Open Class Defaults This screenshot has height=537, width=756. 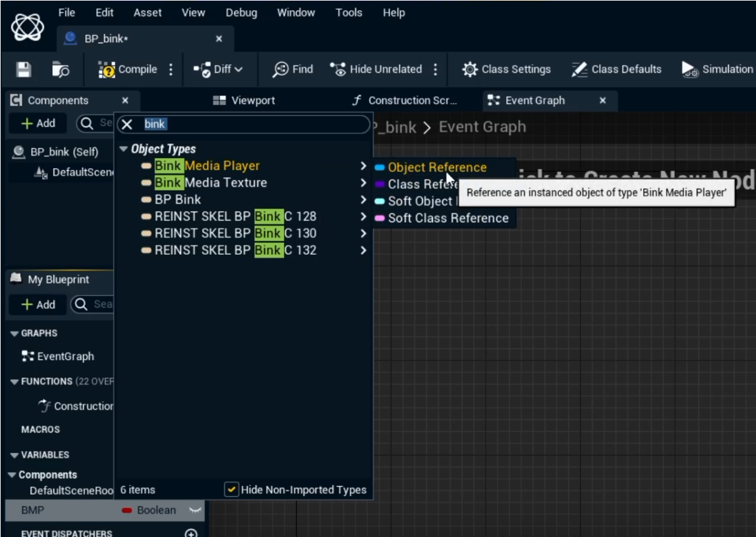coord(616,69)
